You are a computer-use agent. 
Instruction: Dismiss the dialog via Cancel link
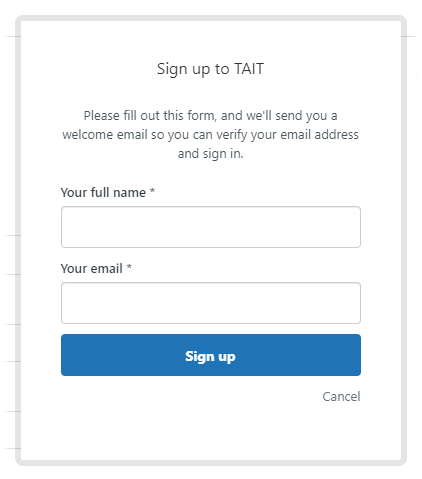coord(341,397)
